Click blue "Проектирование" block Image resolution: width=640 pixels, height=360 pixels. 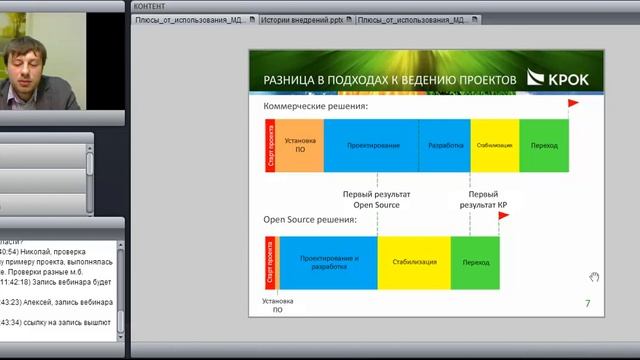[x=371, y=145]
